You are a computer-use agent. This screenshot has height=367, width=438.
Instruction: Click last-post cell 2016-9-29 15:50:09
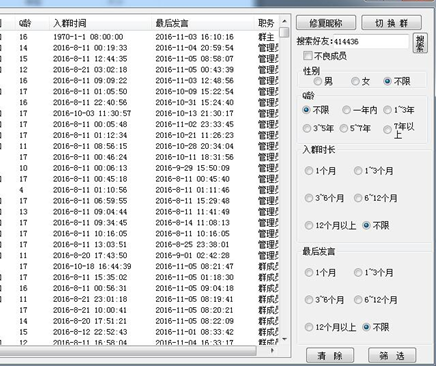tap(192, 168)
